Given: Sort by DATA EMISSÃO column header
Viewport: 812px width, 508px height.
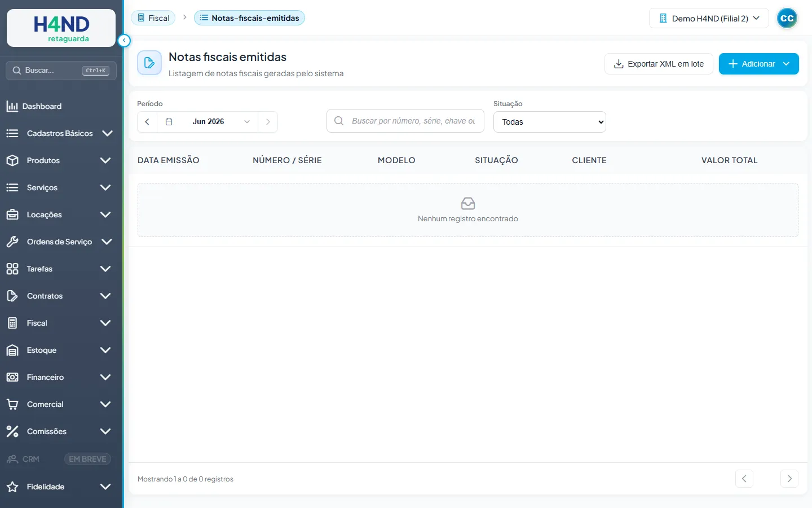Looking at the screenshot, I should [169, 160].
